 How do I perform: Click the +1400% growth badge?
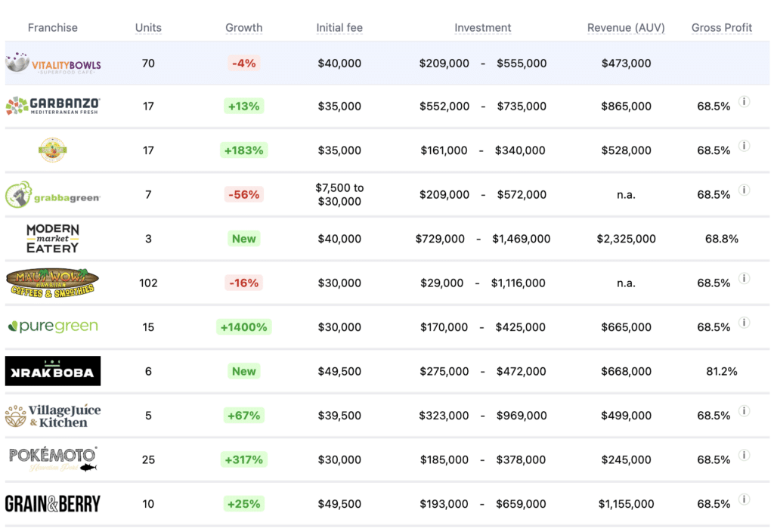click(244, 326)
